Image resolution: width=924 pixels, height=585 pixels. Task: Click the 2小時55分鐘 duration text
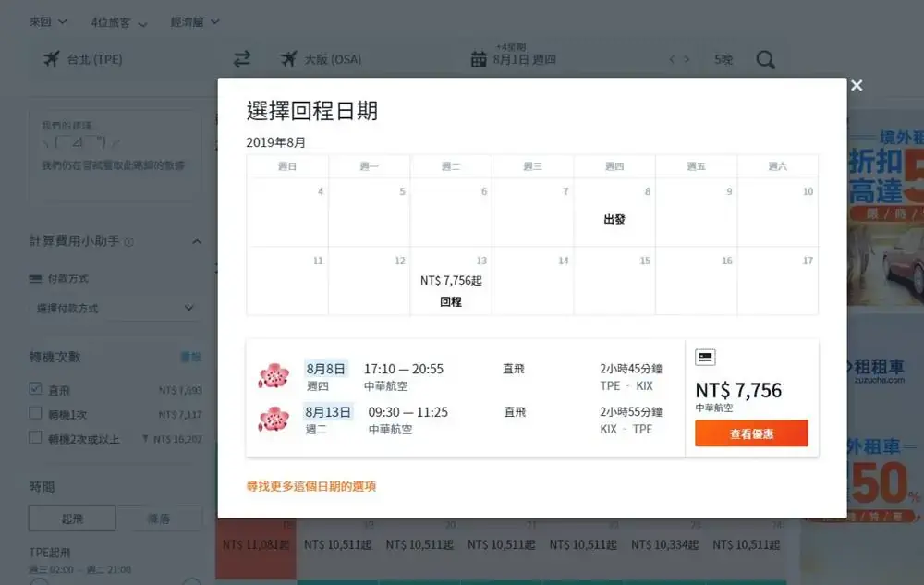tap(631, 412)
